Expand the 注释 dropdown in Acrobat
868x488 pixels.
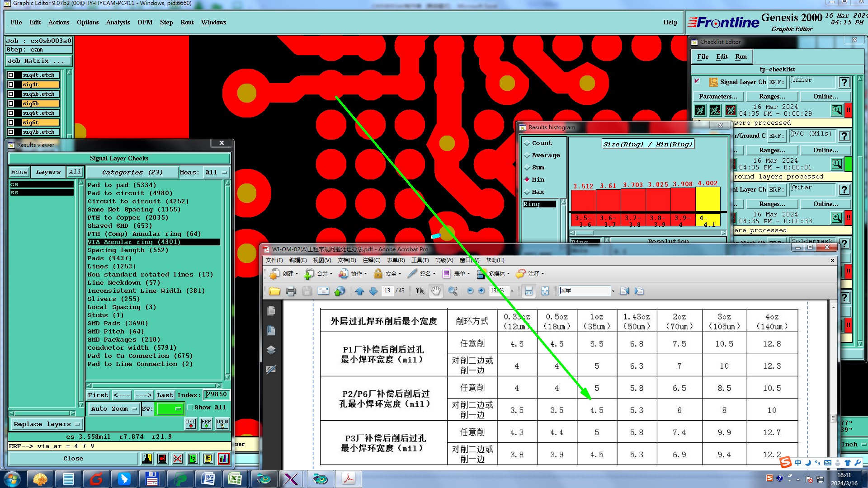[x=542, y=274]
